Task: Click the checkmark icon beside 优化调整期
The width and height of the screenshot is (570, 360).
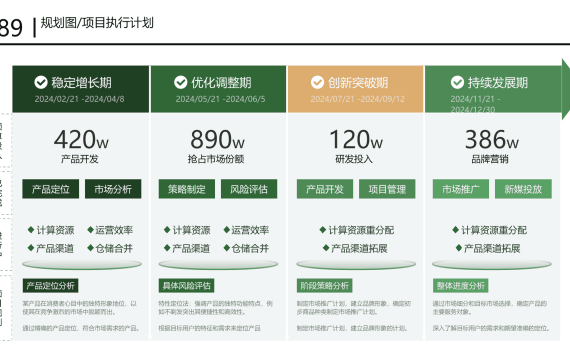Action: click(181, 83)
